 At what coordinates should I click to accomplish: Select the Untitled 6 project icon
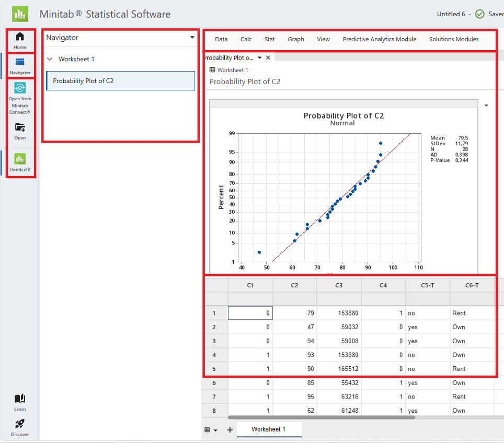pos(20,159)
